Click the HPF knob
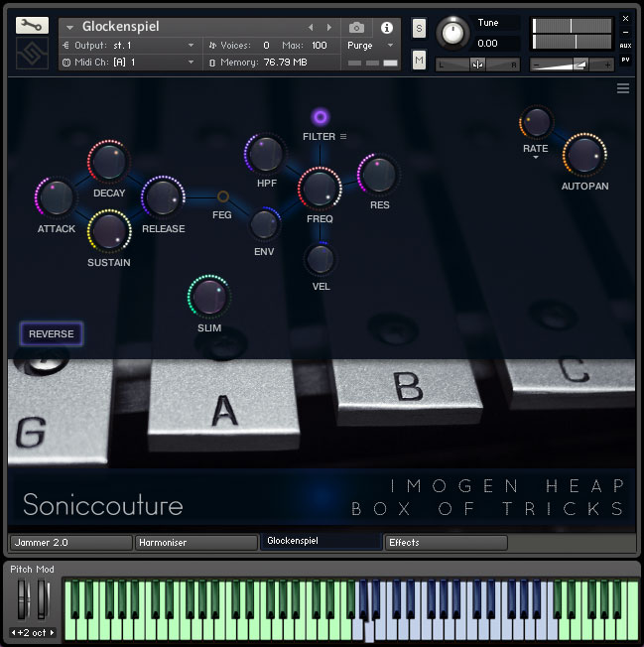This screenshot has height=647, width=644. [x=265, y=154]
